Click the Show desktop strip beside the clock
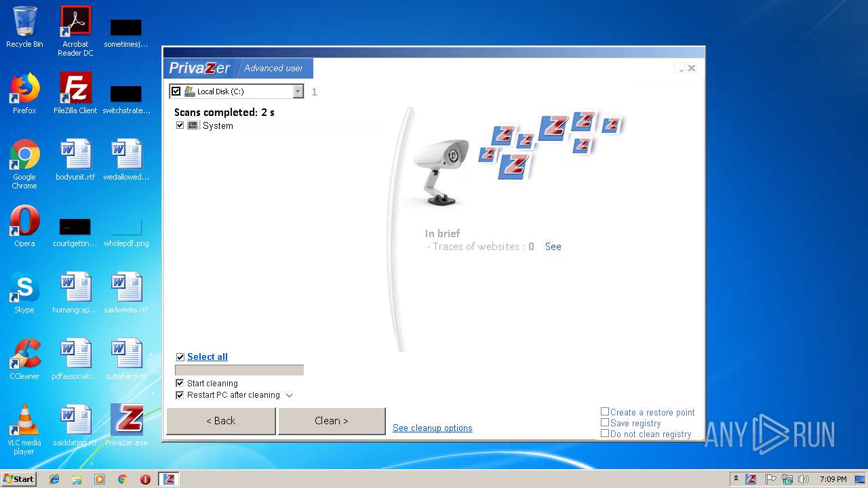 [x=861, y=479]
